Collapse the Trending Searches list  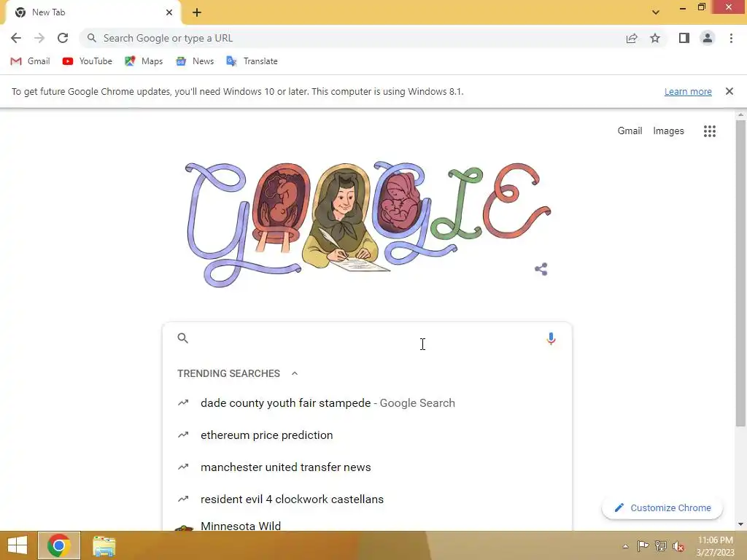coord(295,373)
